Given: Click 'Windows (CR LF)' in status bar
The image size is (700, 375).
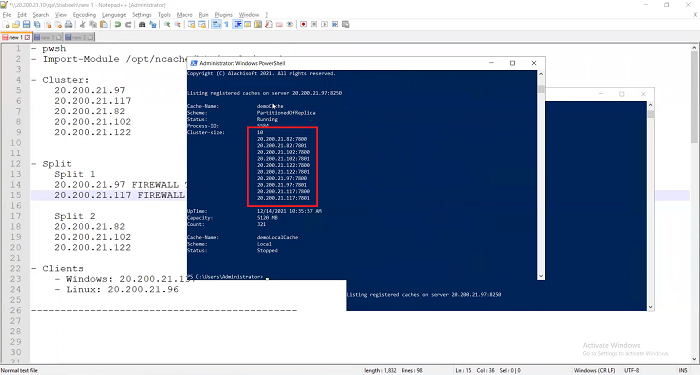Looking at the screenshot, I should click(594, 370).
